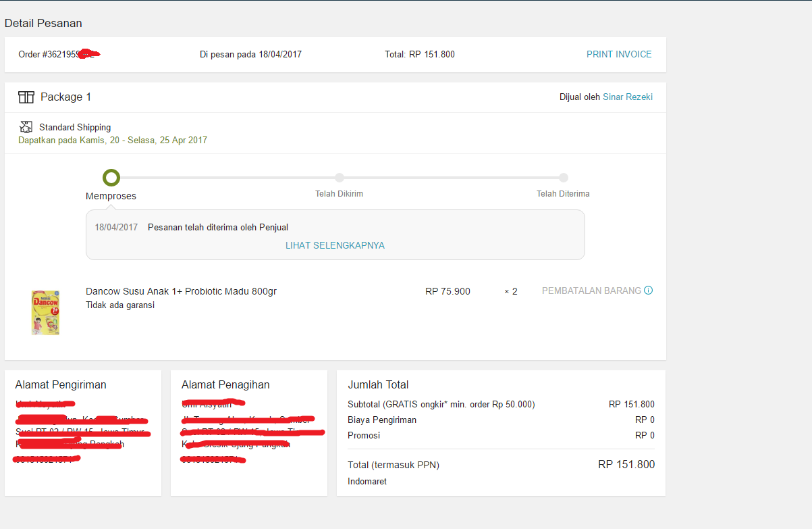Click the 'Alamat Penagihan' heading
The width and height of the screenshot is (812, 529).
[x=225, y=385]
